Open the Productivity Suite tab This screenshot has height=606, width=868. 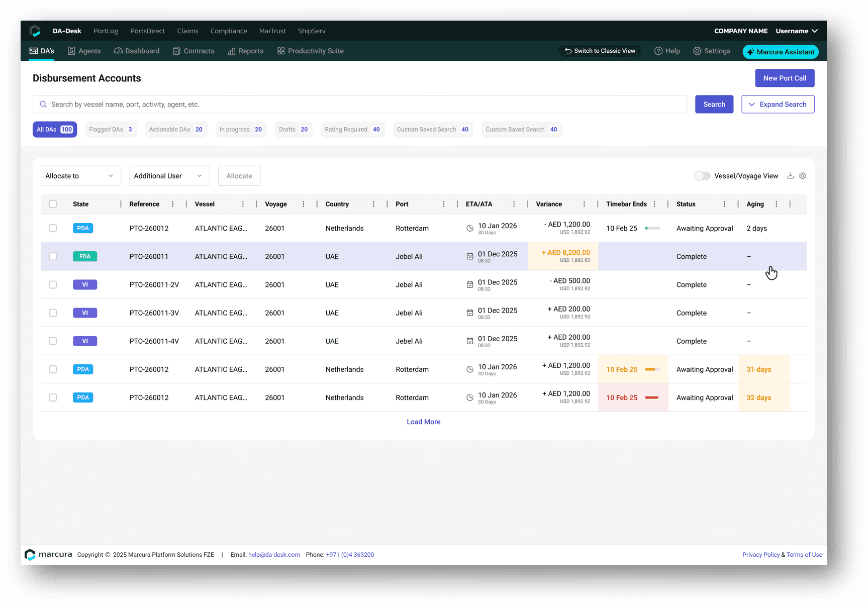(x=310, y=51)
